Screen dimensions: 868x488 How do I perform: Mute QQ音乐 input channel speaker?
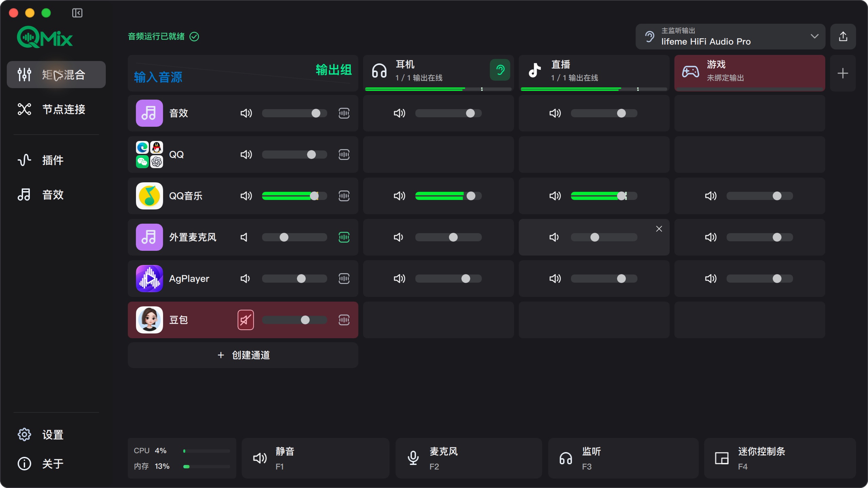coord(246,196)
